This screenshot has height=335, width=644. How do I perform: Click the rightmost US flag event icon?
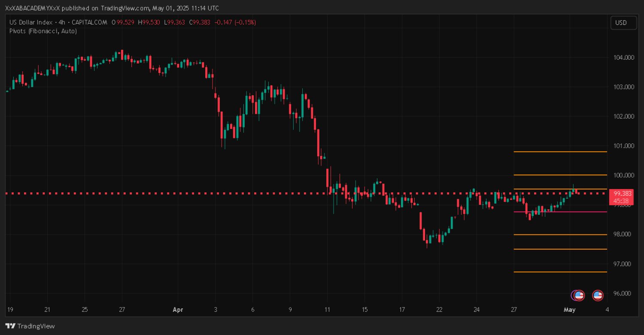598,295
